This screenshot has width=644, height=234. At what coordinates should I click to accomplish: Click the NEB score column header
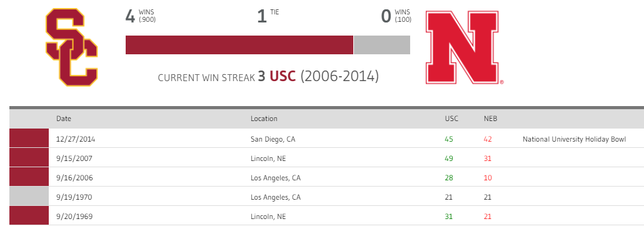point(490,119)
